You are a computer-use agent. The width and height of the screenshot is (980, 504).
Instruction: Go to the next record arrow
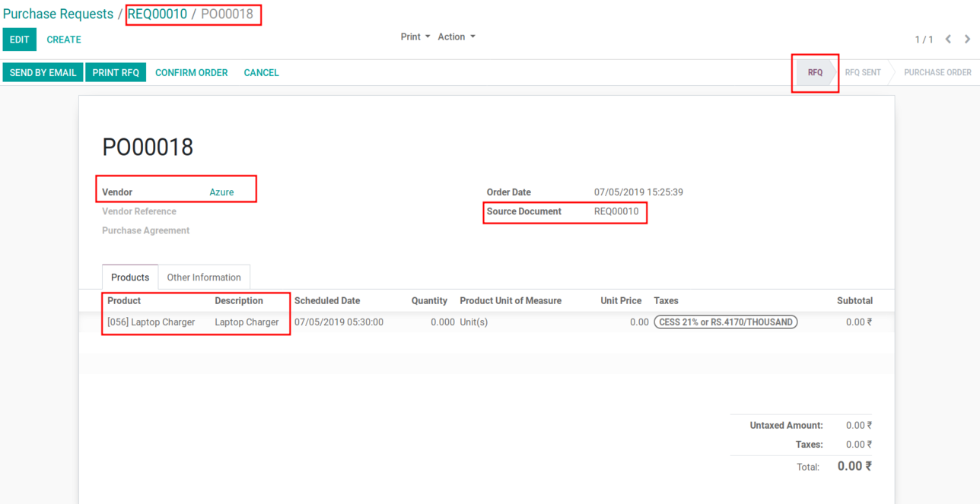click(967, 40)
